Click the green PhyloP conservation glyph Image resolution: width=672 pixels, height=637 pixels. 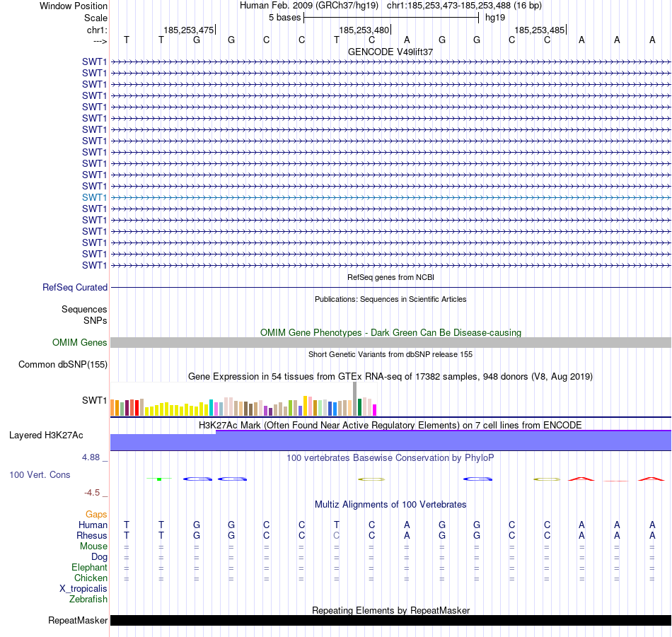click(159, 479)
